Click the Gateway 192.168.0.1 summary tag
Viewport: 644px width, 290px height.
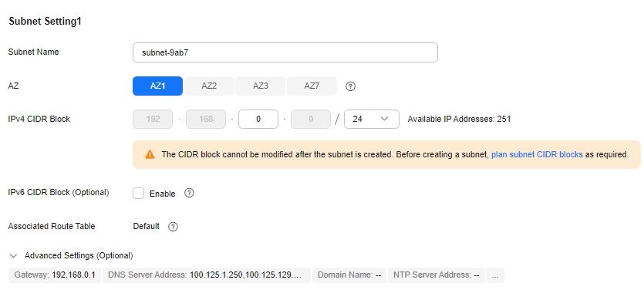(x=55, y=275)
